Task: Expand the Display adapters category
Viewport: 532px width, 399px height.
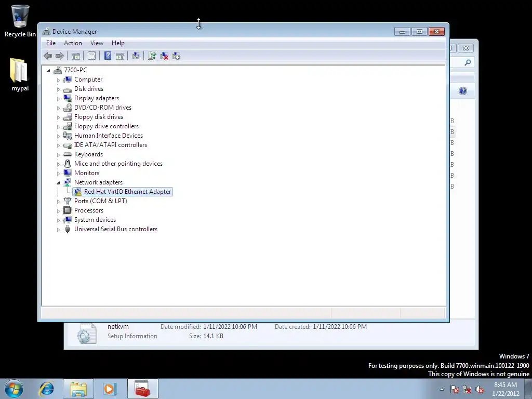Action: 58,99
